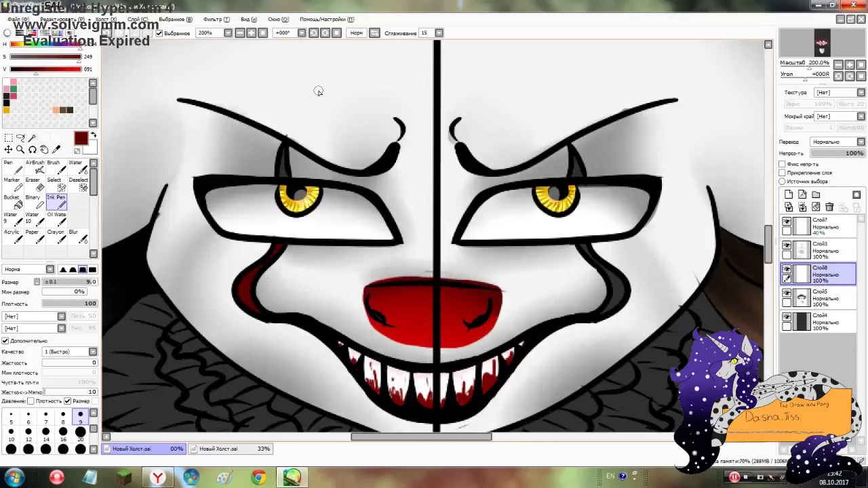
Task: Select the Источник выбора radio option
Action: pyautogui.click(x=782, y=182)
